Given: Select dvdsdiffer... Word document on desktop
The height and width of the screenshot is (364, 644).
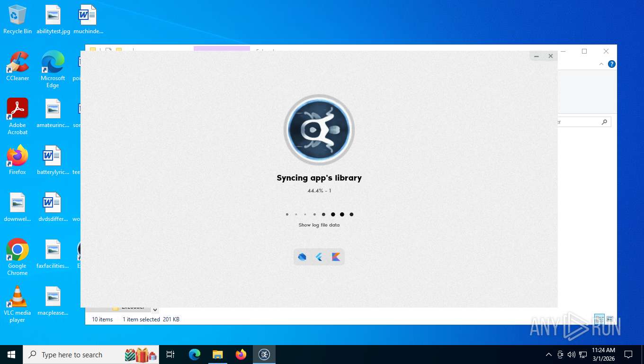Looking at the screenshot, I should (53, 207).
